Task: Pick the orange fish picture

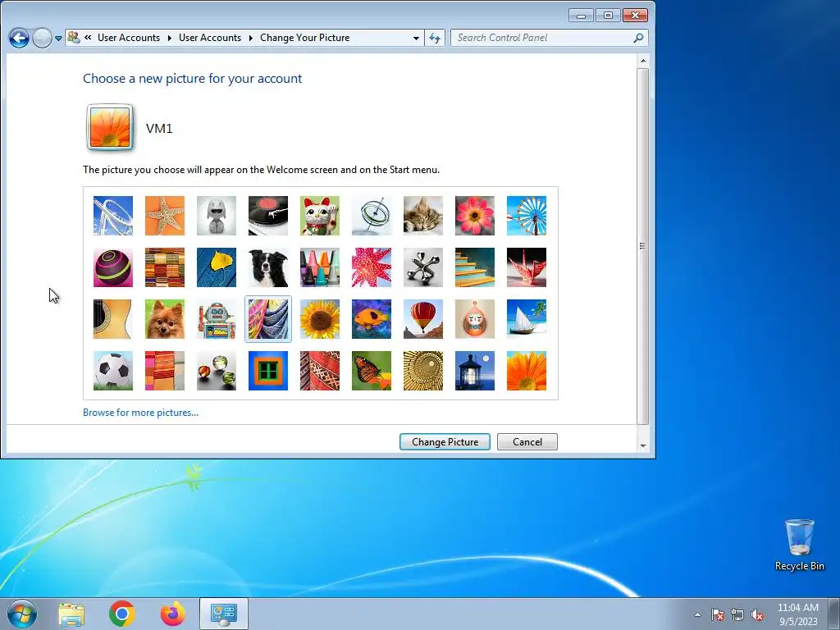Action: pyautogui.click(x=372, y=319)
